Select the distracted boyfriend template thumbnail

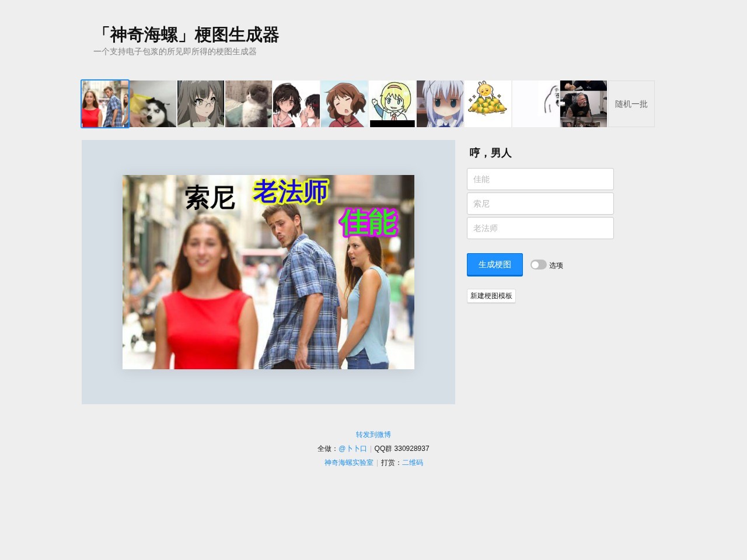[x=105, y=104]
